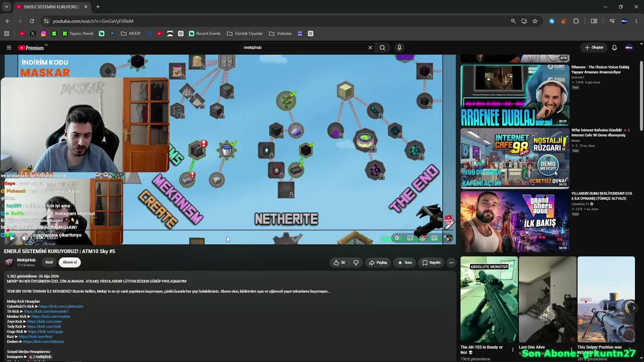Open Chrome tab search dropdown

(7, 7)
